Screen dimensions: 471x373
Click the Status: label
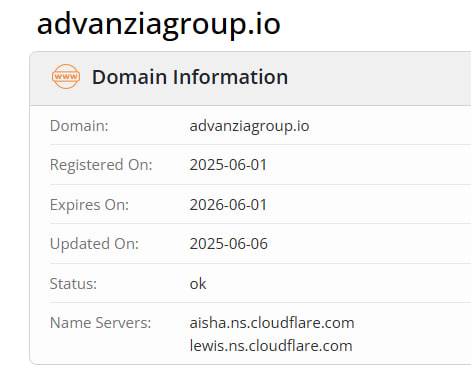(x=73, y=284)
